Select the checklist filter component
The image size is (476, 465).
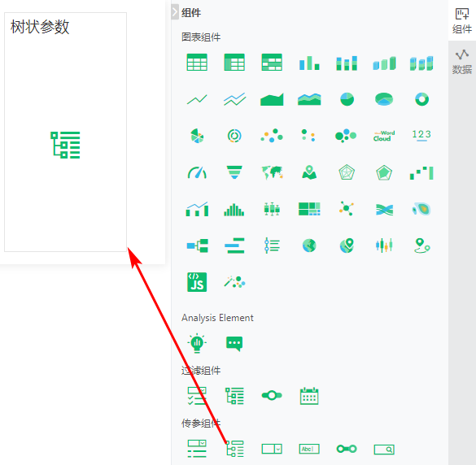(x=197, y=396)
